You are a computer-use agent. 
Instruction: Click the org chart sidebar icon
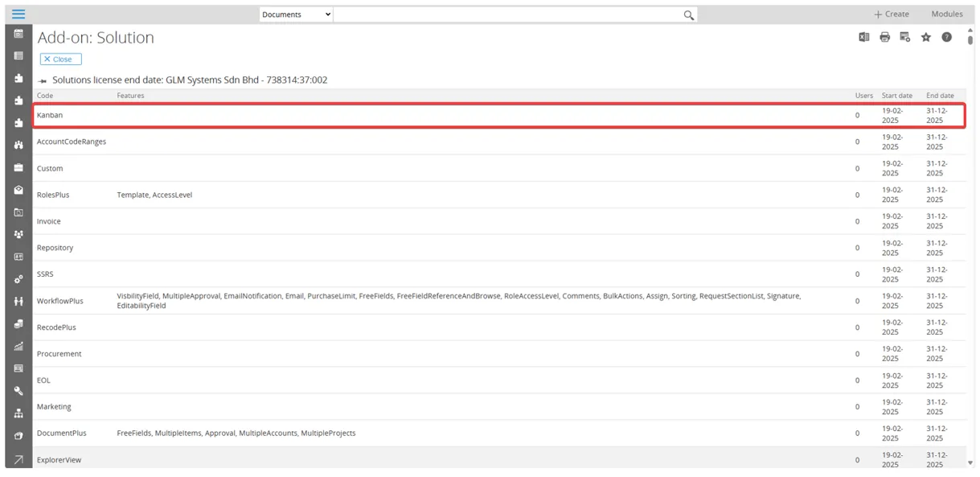click(18, 413)
